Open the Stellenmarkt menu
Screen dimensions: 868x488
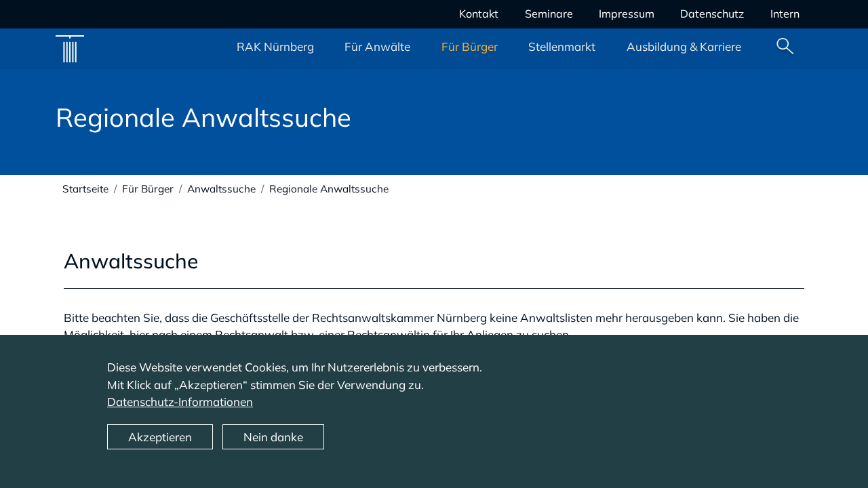point(561,47)
